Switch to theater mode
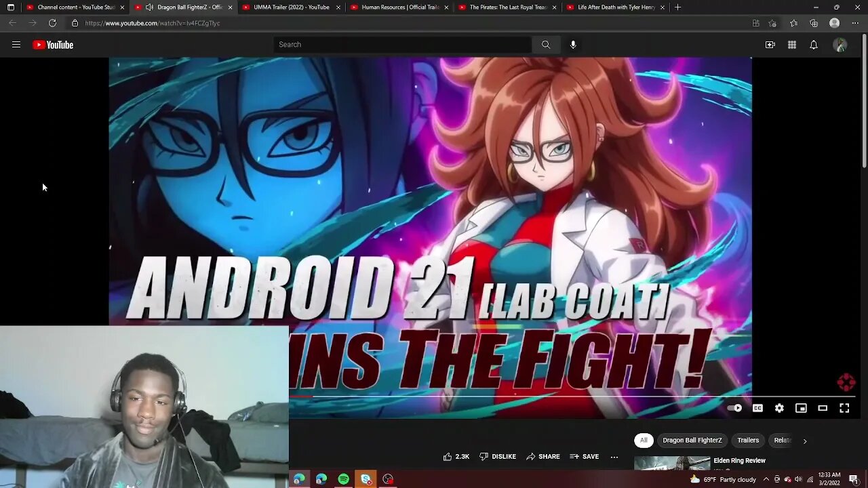This screenshot has height=488, width=868. [823, 408]
